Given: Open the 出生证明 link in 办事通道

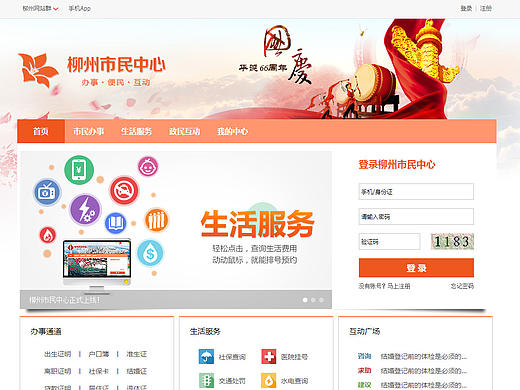Looking at the screenshot, I should click(58, 354).
